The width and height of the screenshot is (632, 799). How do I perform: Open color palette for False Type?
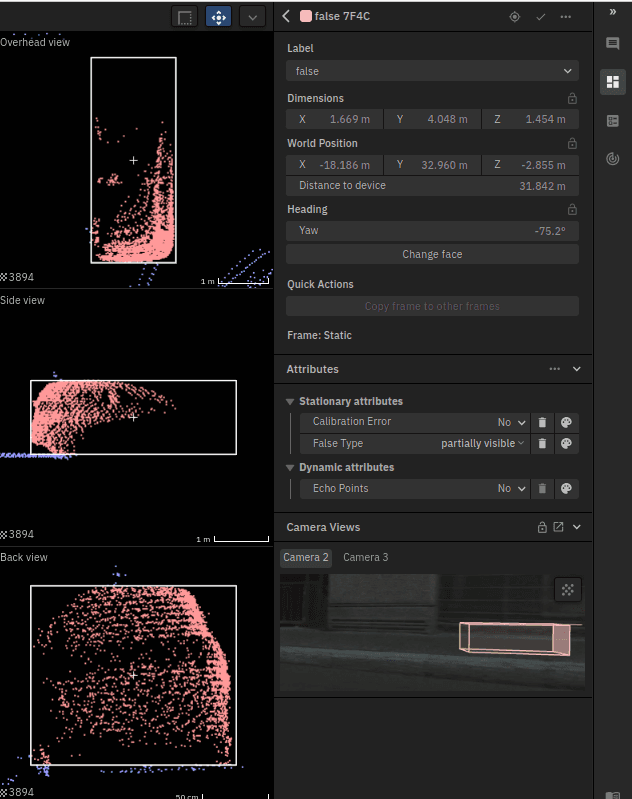point(566,443)
